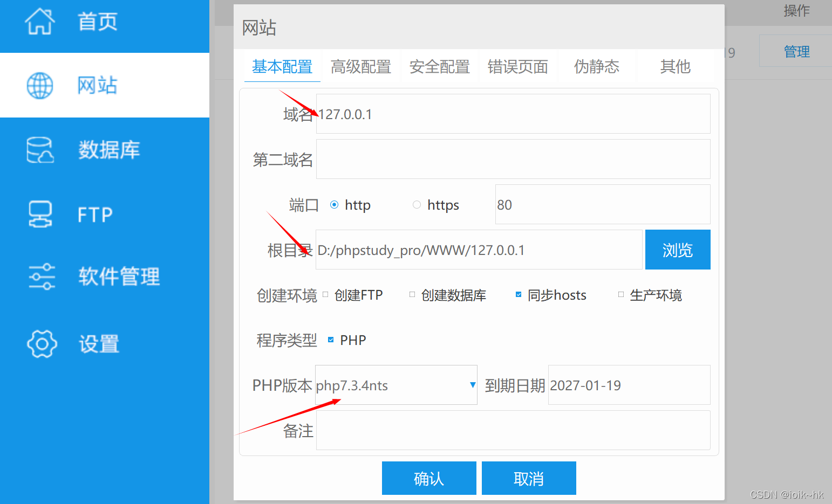Check the 创建数据库 option
832x504 pixels.
coord(412,294)
